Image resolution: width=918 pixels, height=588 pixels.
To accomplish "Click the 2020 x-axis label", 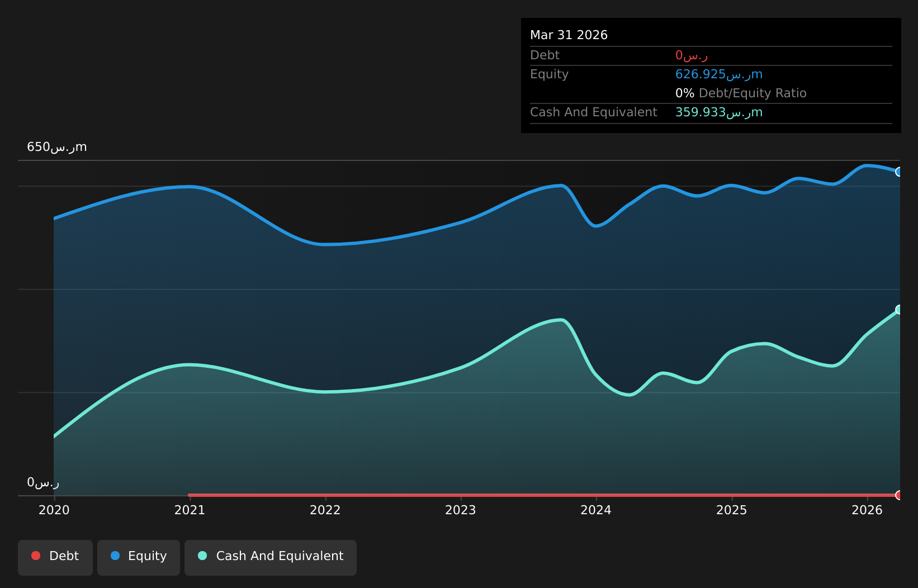I will [x=54, y=510].
